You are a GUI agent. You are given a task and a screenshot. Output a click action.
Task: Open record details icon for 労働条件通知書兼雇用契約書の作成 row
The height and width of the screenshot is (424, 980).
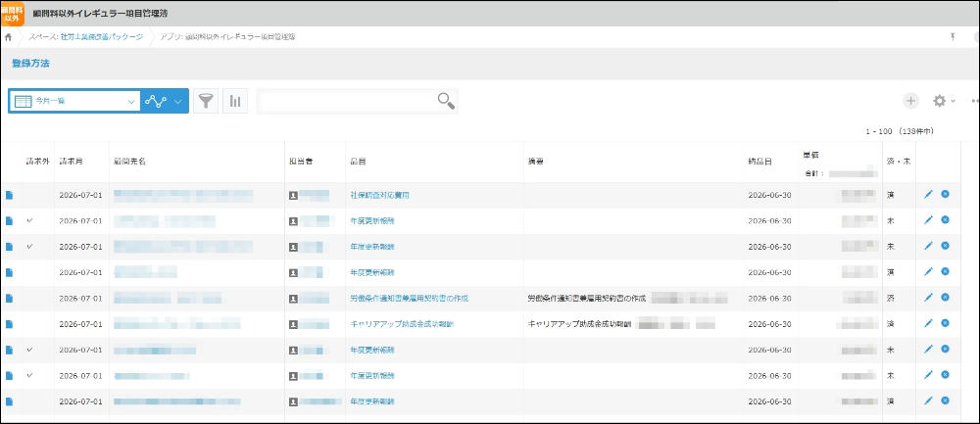tap(9, 299)
